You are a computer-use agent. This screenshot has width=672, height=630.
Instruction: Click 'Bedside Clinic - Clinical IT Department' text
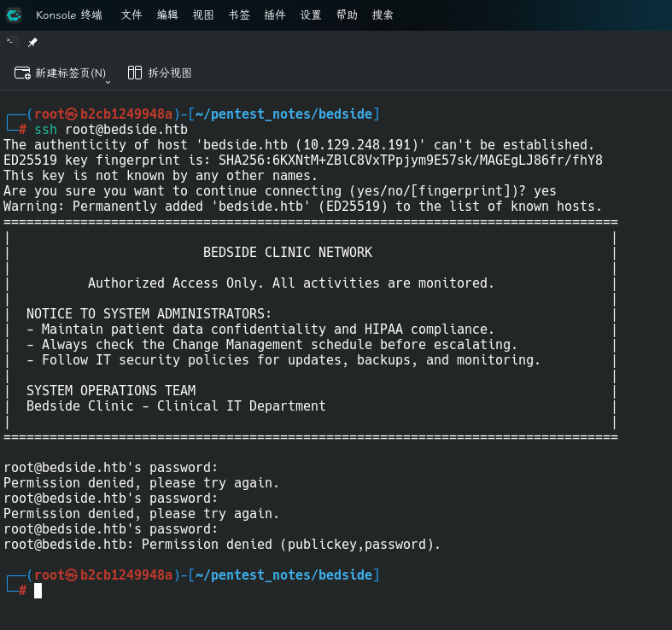click(x=176, y=406)
